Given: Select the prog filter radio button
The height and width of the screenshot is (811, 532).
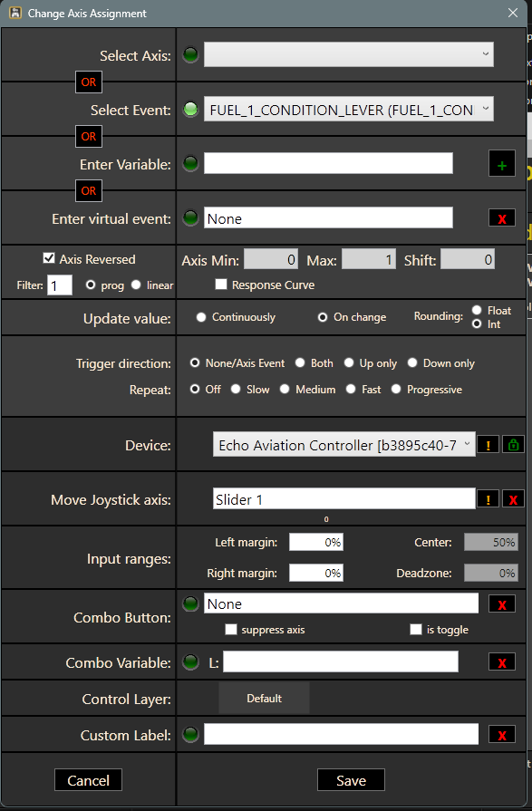Looking at the screenshot, I should tap(91, 285).
